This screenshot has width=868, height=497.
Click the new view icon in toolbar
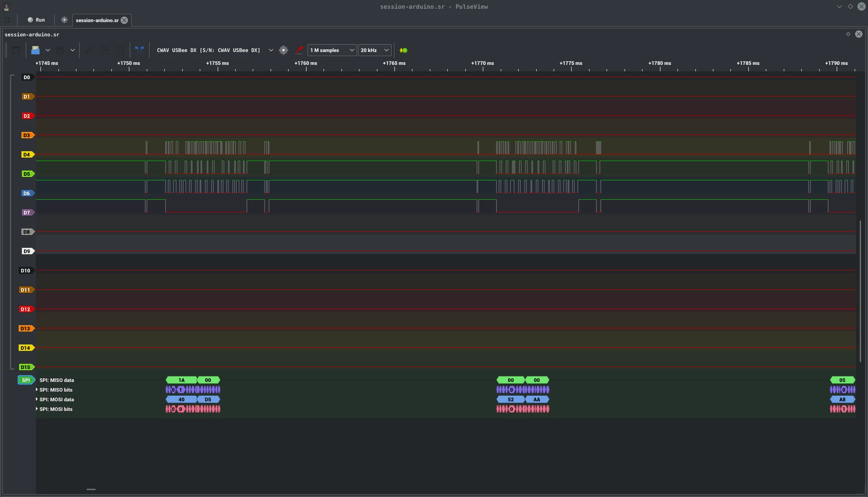16,50
